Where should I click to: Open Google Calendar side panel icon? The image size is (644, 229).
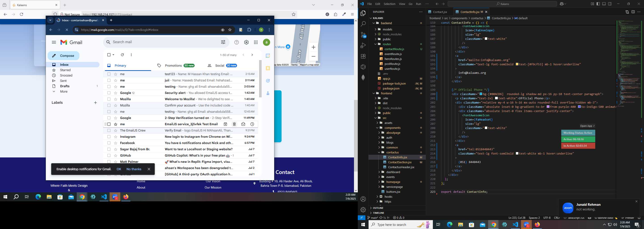(x=268, y=56)
